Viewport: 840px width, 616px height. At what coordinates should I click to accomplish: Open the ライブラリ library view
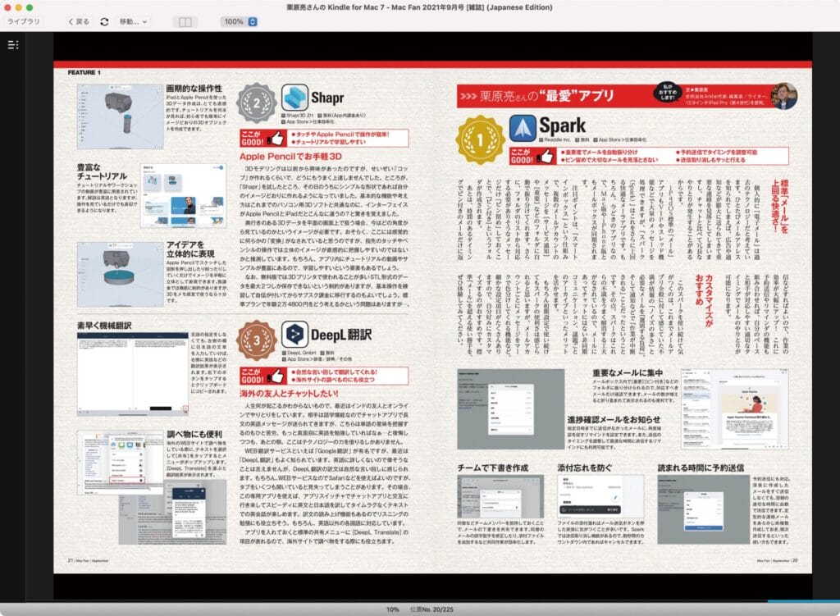coord(25,21)
